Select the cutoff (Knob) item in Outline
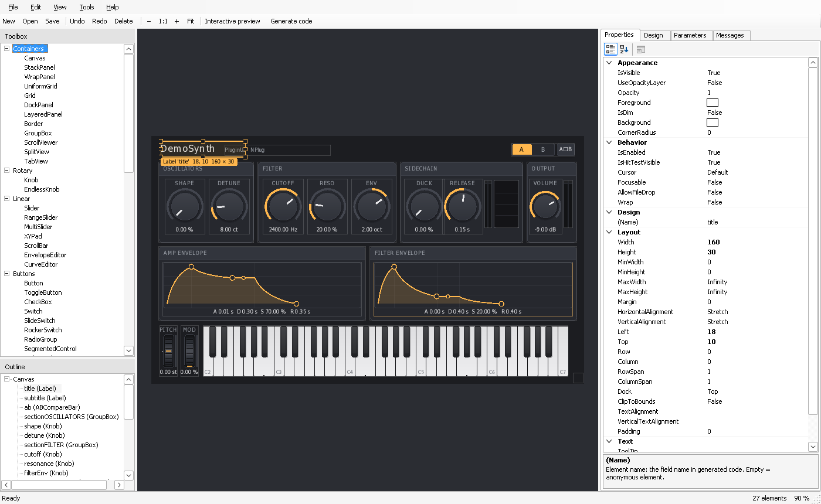821x504 pixels. pos(43,454)
